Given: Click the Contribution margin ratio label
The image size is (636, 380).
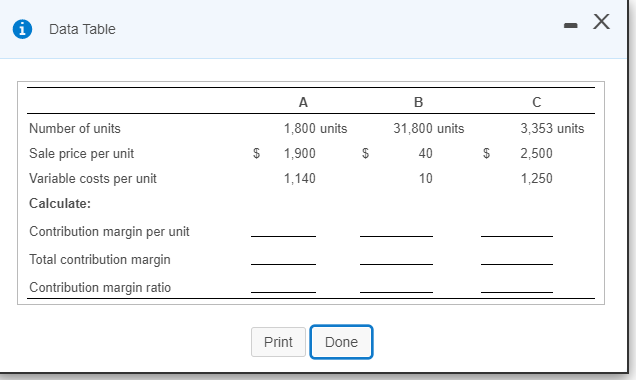Looking at the screenshot, I should tap(100, 288).
